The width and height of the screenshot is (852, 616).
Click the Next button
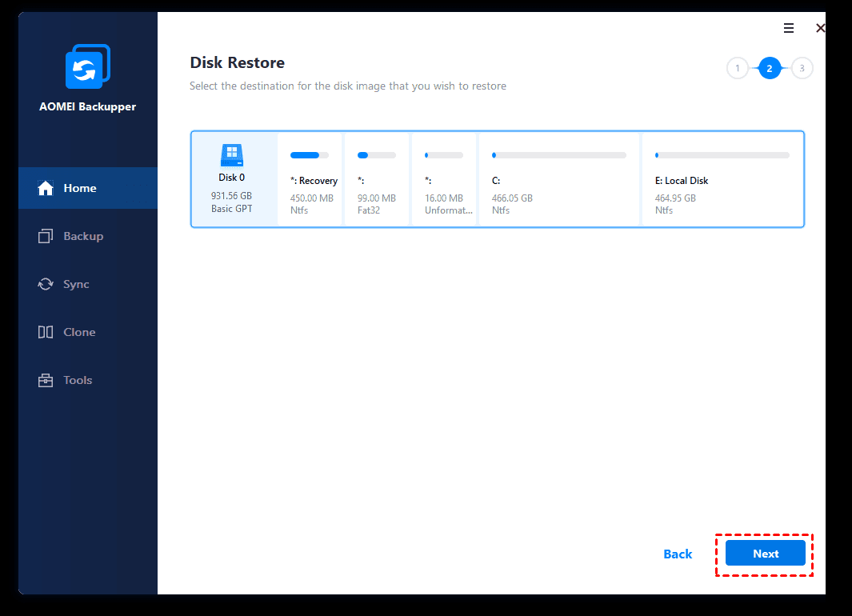(765, 554)
